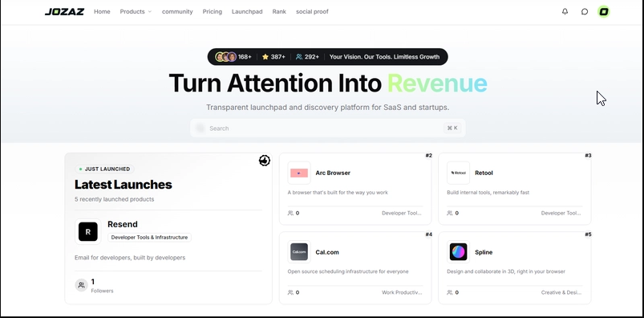Click the #2 rank badge
Image resolution: width=644 pixels, height=318 pixels.
429,156
